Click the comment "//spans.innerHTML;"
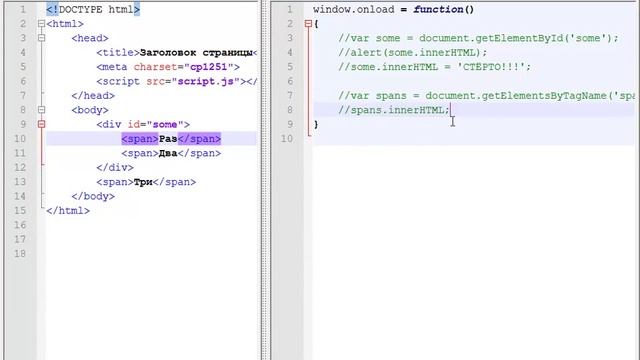Image resolution: width=640 pixels, height=360 pixels. (394, 110)
